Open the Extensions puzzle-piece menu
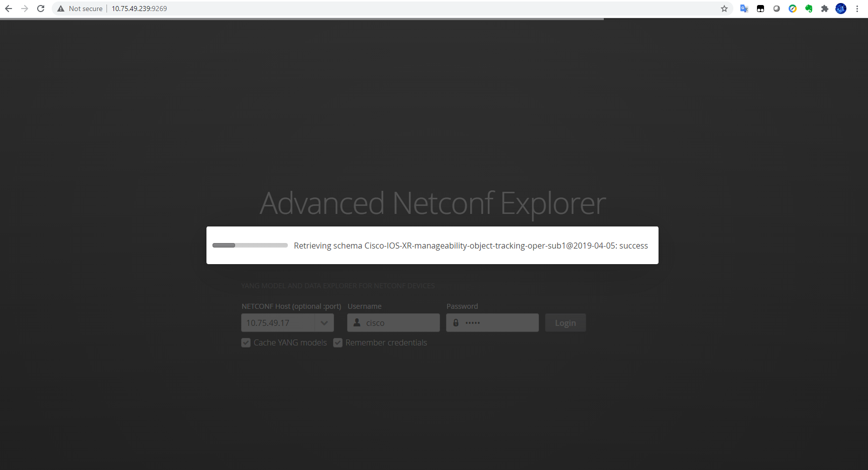This screenshot has width=868, height=470. click(825, 9)
